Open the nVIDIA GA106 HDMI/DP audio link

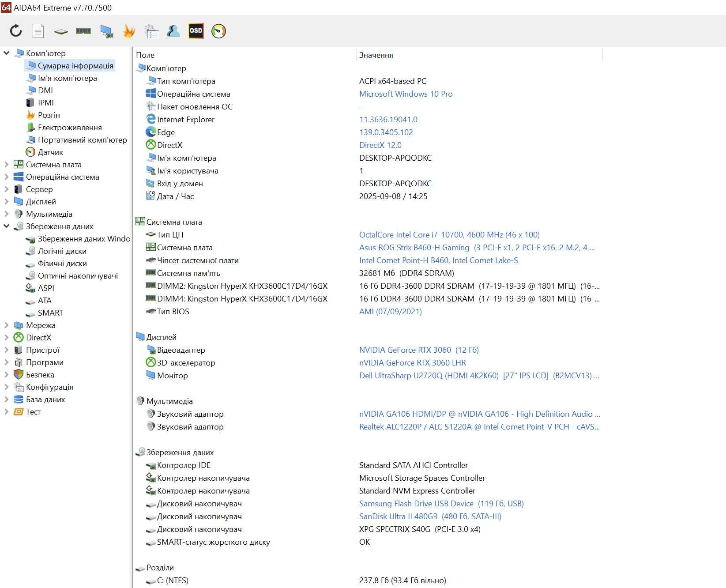point(479,414)
